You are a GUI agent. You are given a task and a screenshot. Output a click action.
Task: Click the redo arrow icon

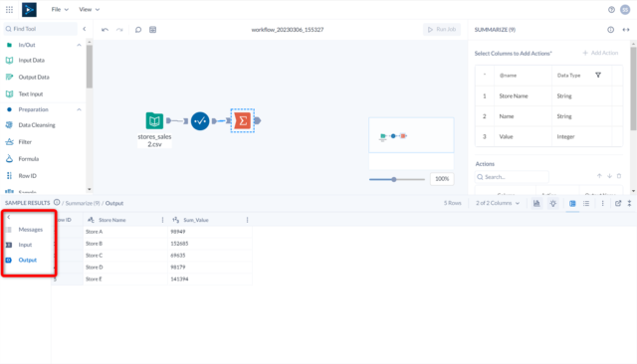click(119, 30)
